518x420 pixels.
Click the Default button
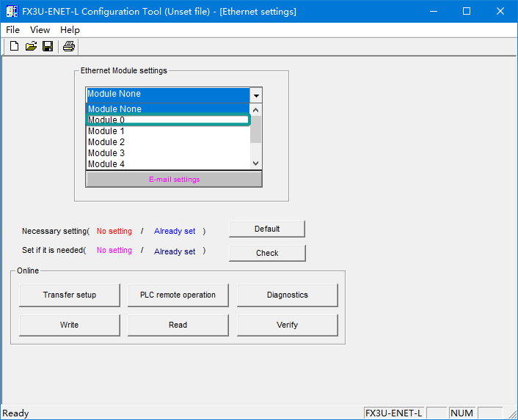tap(267, 229)
